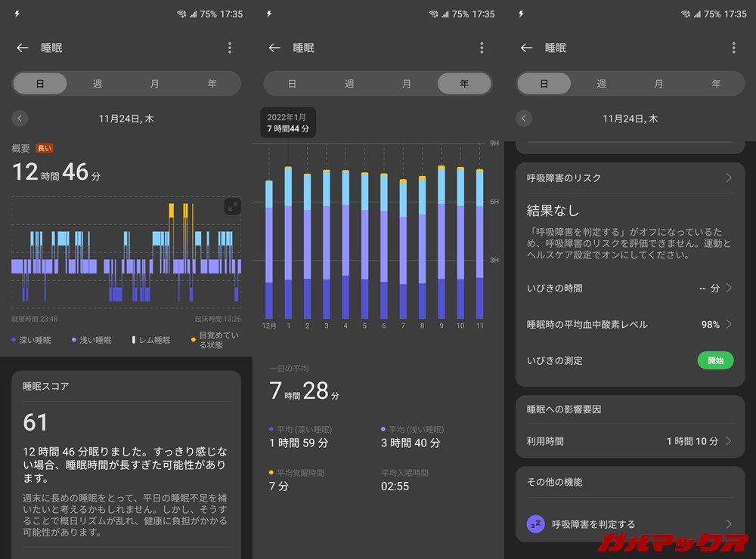Select 年 tab on the breathing risk screen
The image size is (756, 559).
pyautogui.click(x=715, y=83)
